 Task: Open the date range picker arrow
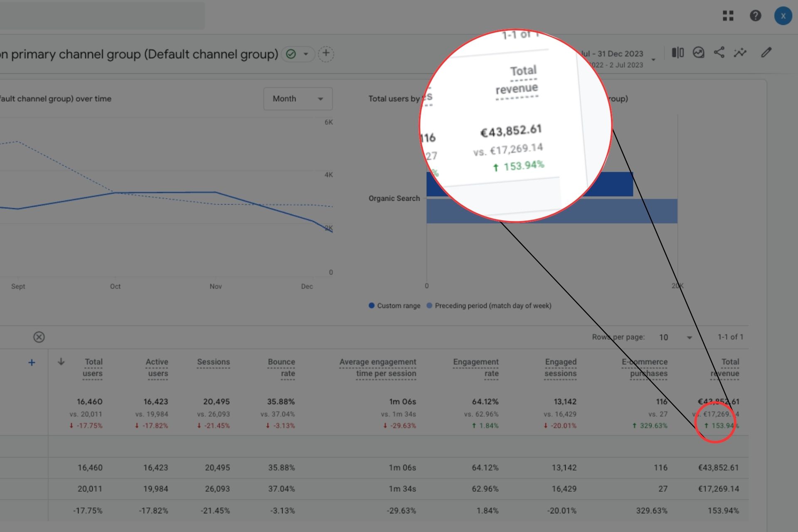coord(653,59)
